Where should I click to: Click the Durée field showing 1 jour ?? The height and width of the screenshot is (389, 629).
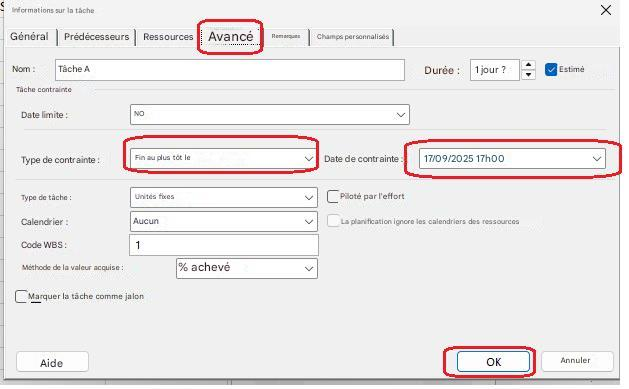495,70
